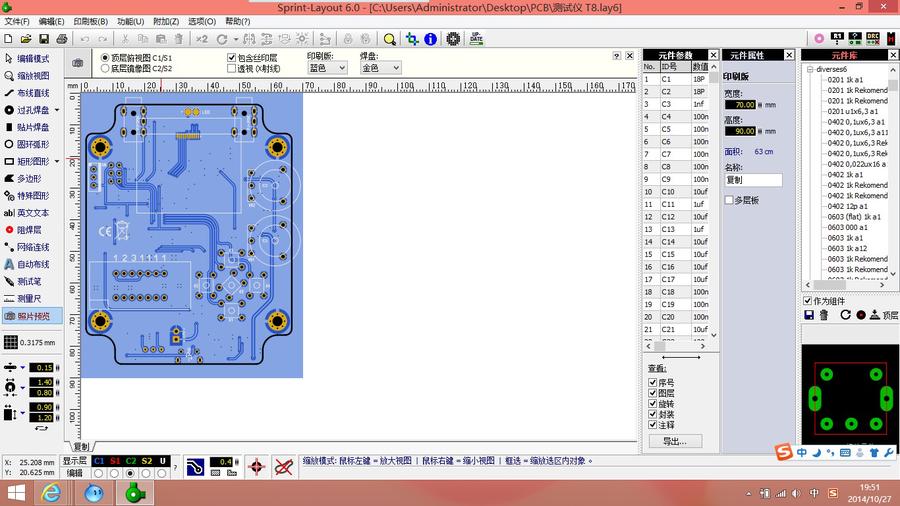Select 底层镜像图 C2/S2 radio button
Image resolution: width=900 pixels, height=506 pixels.
click(105, 68)
